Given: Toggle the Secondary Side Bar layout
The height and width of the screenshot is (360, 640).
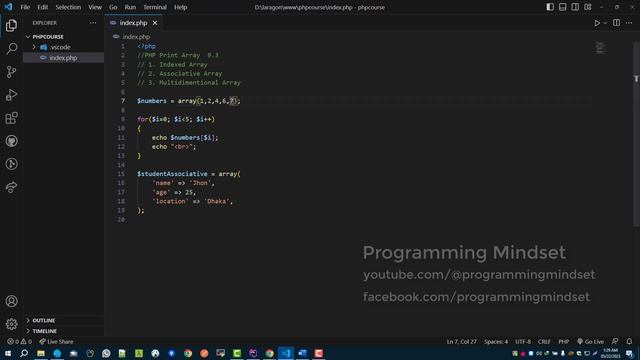Looking at the screenshot, I should coord(575,7).
